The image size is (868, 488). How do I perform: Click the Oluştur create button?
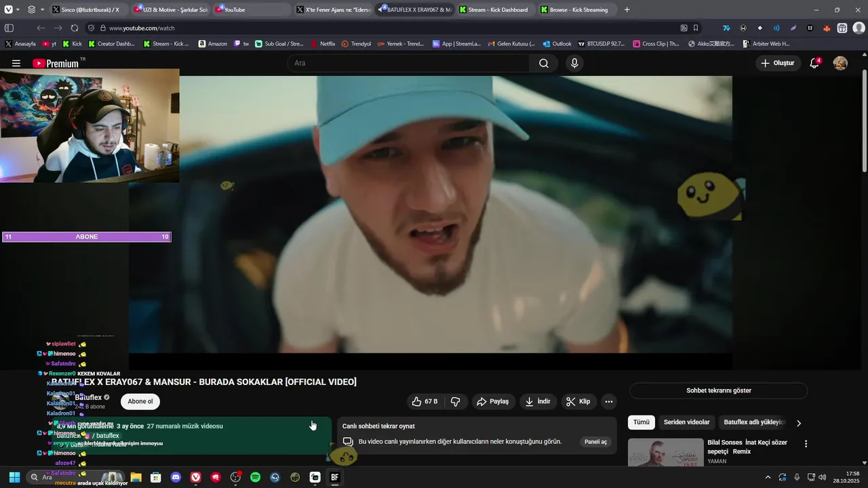778,63
